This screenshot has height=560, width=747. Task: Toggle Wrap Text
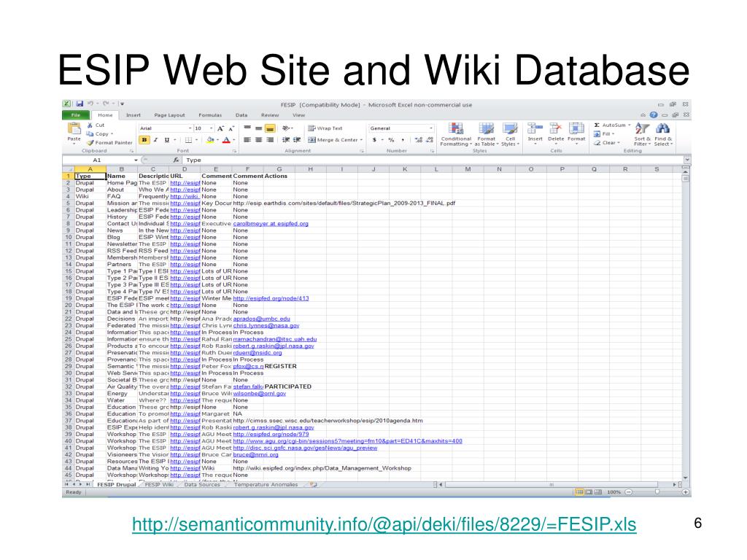[x=325, y=128]
